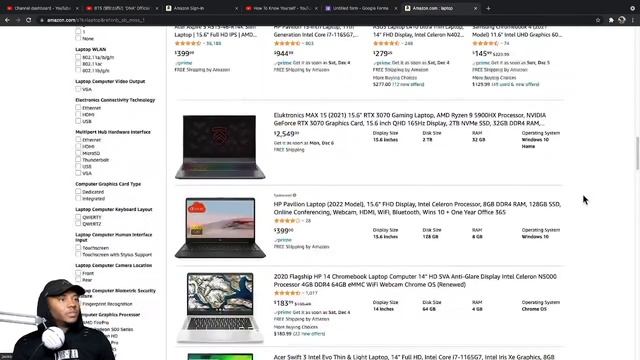Open a new browser tab
640x360 pixels.
tap(488, 8)
